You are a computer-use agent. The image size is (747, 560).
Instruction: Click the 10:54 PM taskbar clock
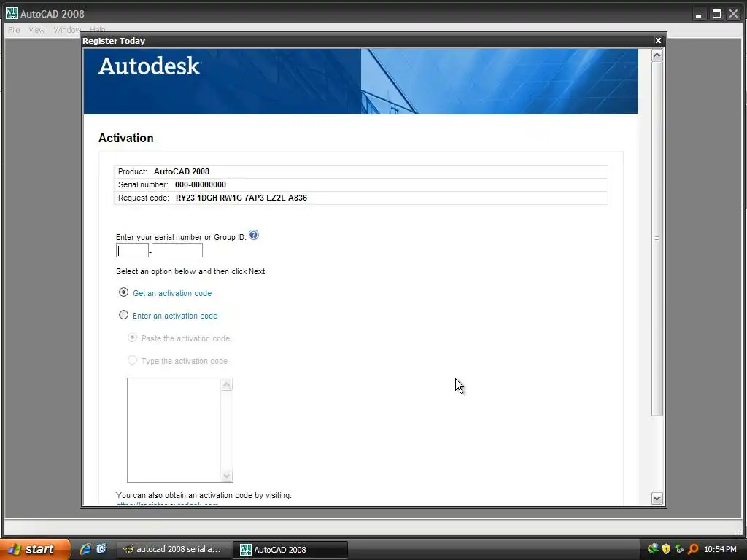[720, 549]
